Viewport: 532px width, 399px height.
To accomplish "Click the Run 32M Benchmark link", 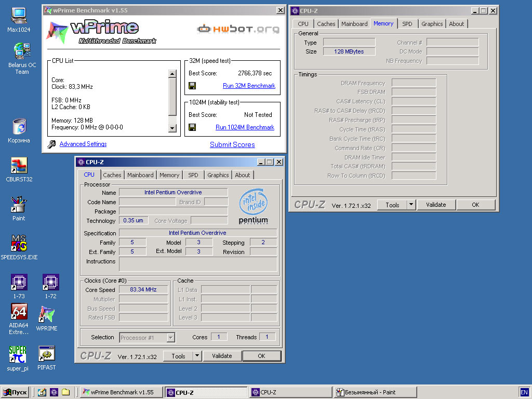I will (x=249, y=86).
